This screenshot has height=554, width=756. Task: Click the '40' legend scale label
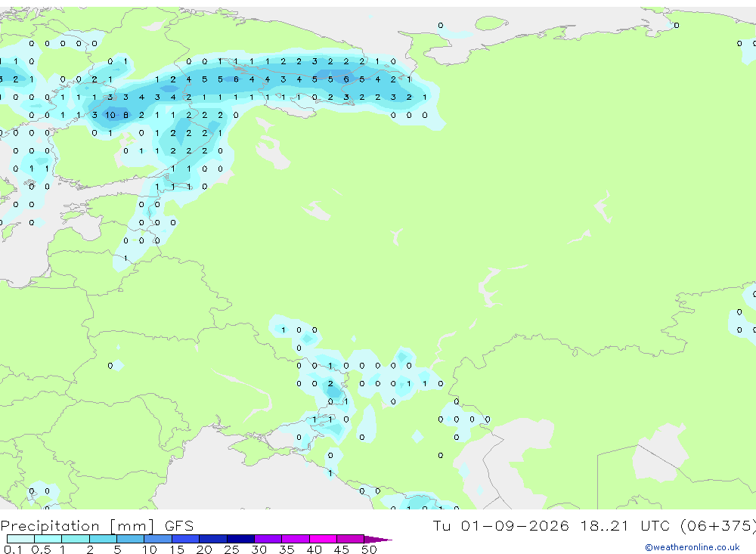point(314,549)
